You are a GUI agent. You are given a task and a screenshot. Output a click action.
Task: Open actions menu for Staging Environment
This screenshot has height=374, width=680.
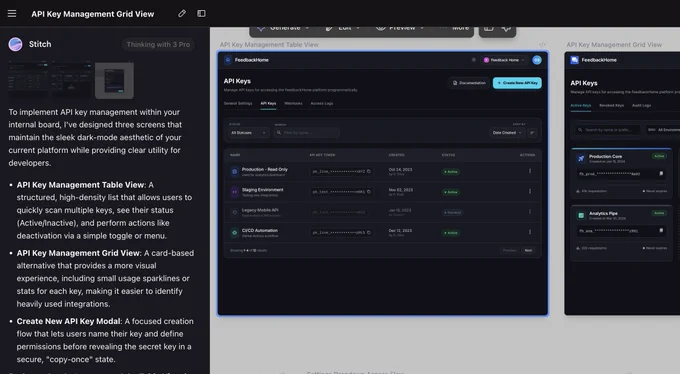tap(530, 191)
